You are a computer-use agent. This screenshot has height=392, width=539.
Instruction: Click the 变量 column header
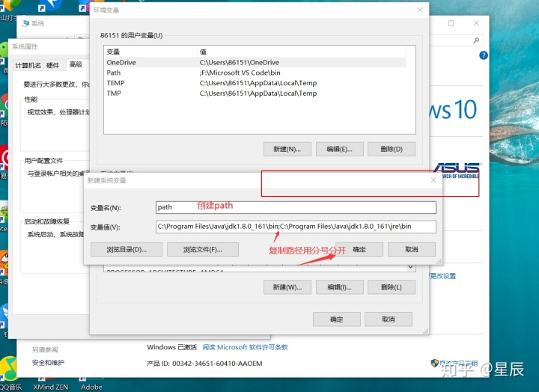click(x=150, y=52)
